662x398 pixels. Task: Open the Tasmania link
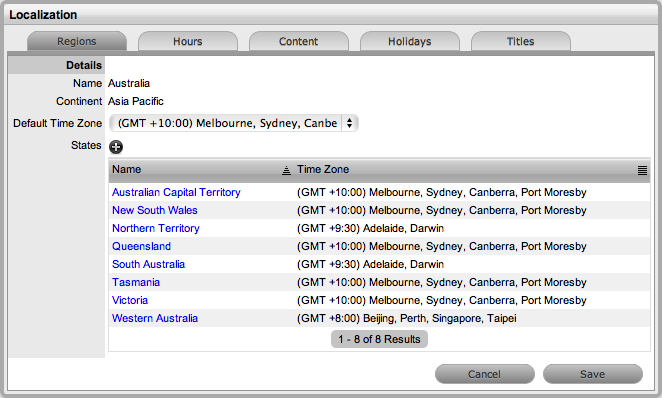coord(136,282)
